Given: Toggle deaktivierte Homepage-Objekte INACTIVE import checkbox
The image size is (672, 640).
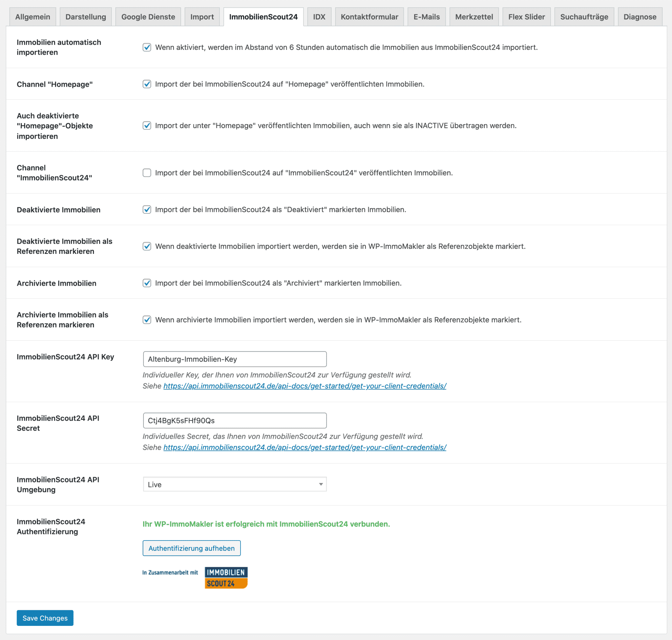Looking at the screenshot, I should 147,125.
